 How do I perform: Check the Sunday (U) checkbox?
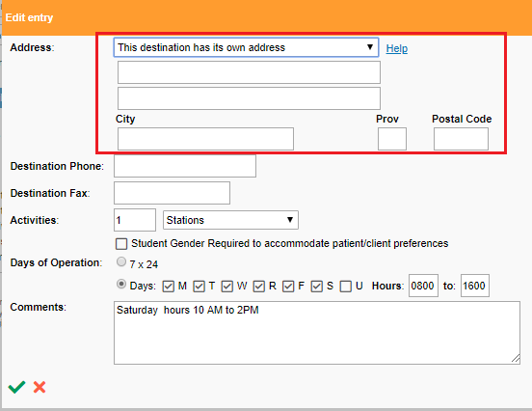pos(345,286)
